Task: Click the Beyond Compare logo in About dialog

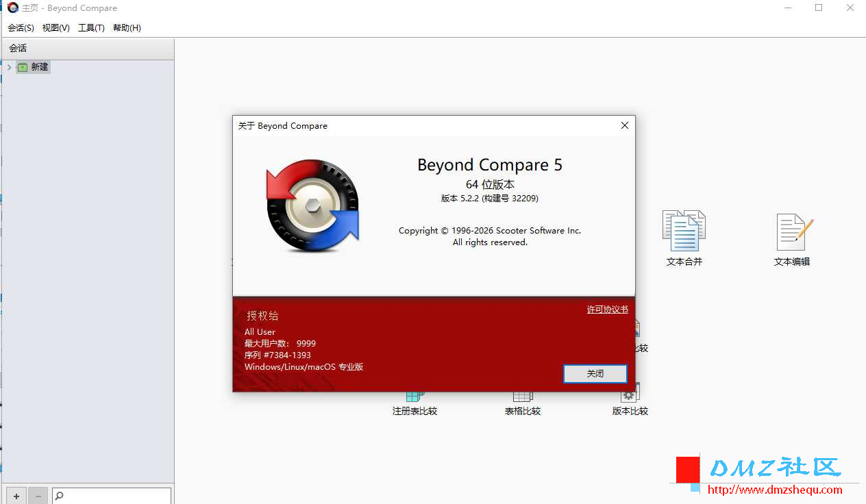Action: coord(312,205)
